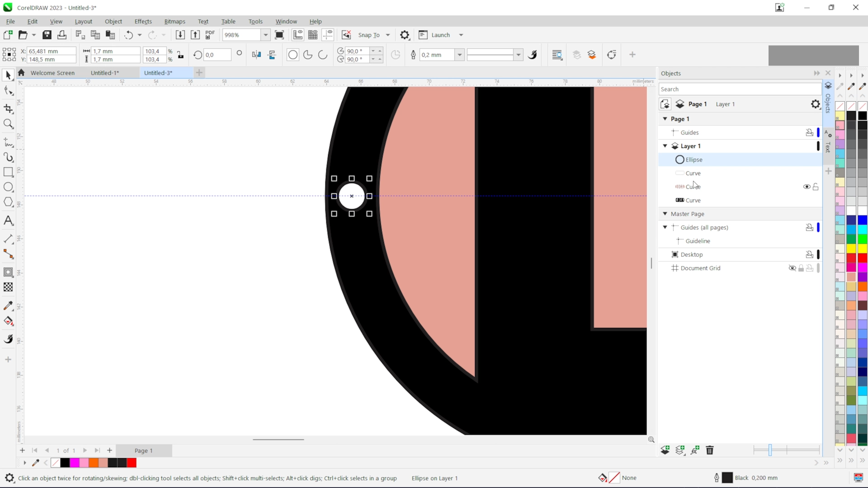Click the Import icon
The width and height of the screenshot is (868, 488).
180,35
